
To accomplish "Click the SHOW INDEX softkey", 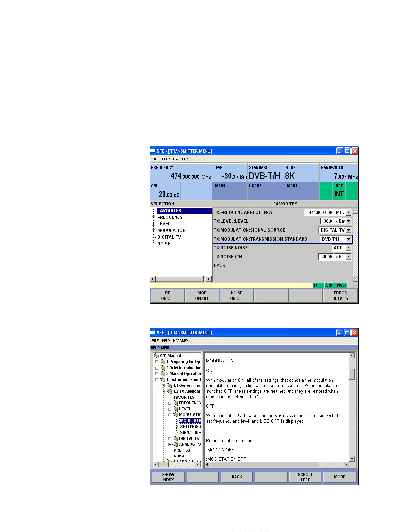I will [168, 477].
